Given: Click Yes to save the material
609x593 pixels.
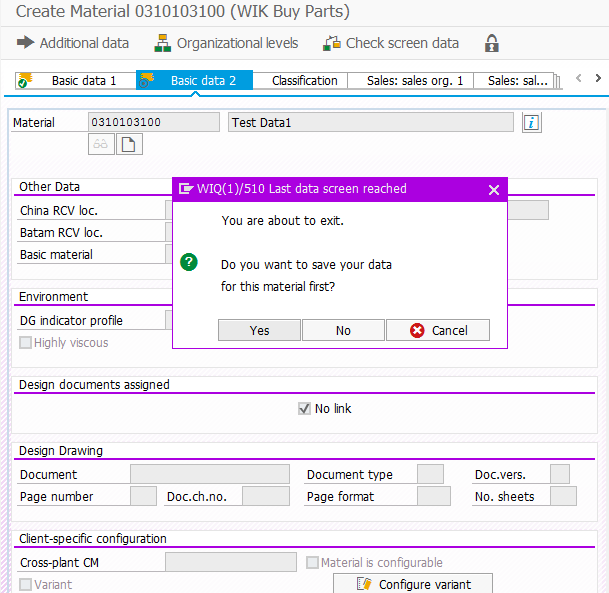Looking at the screenshot, I should [x=259, y=330].
